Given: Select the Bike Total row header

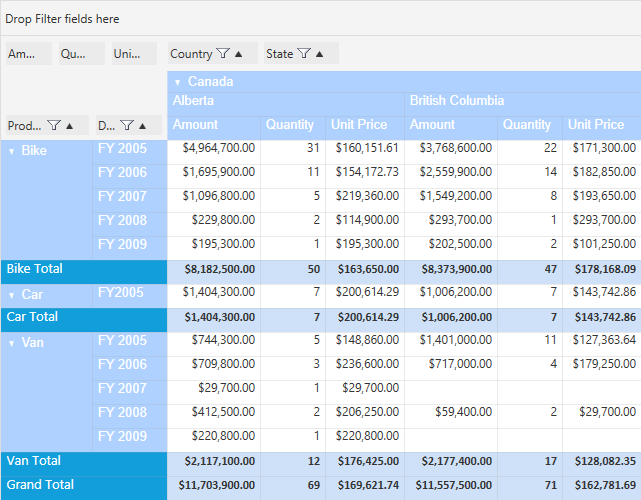Looking at the screenshot, I should point(84,272).
